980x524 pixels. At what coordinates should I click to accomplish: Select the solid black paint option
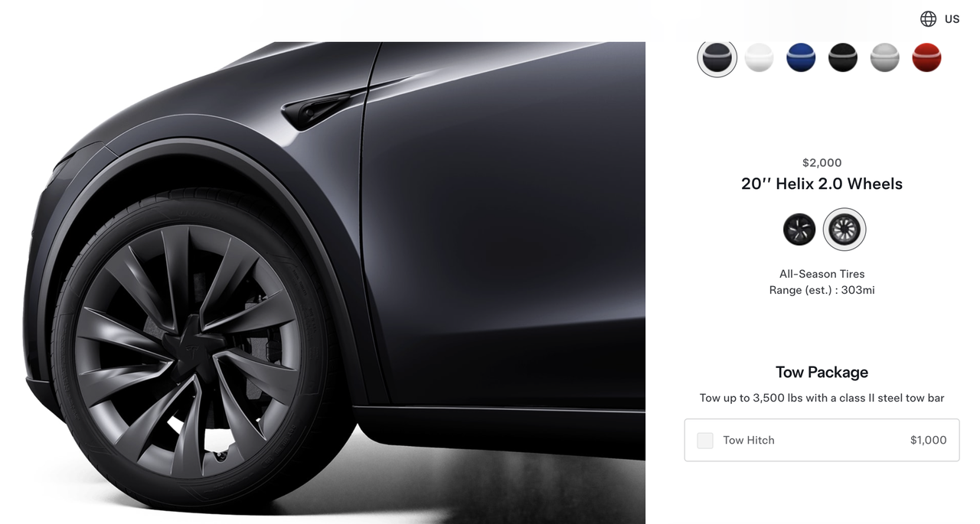(x=843, y=57)
